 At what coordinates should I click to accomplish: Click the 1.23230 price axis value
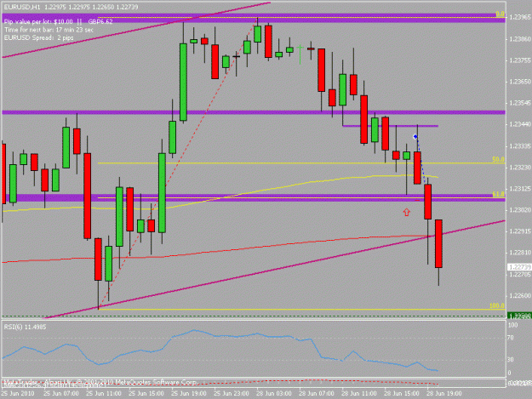point(520,168)
